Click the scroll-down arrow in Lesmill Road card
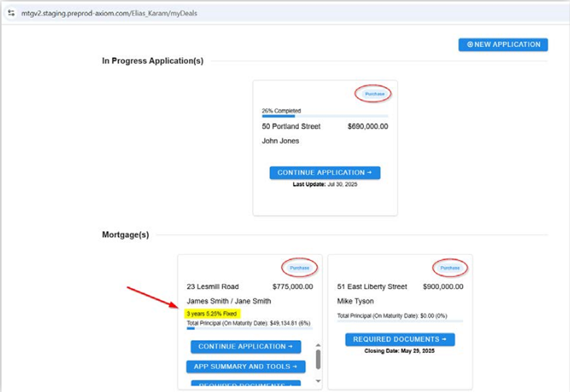 point(318,381)
